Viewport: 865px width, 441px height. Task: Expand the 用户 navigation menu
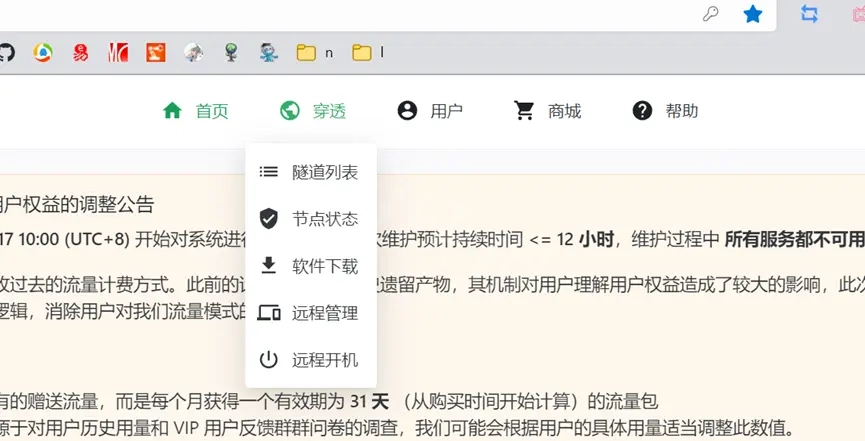tap(446, 111)
